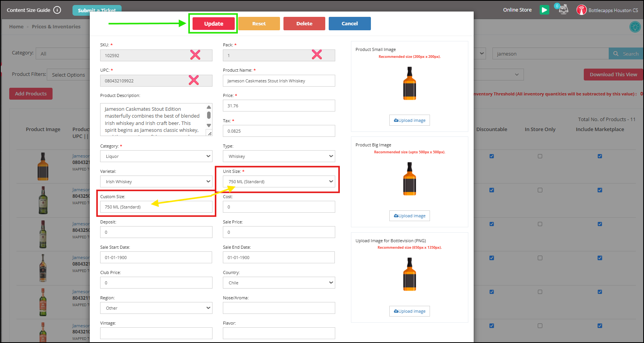The image size is (644, 343).
Task: Upload image for Product Small Image
Action: [x=410, y=120]
